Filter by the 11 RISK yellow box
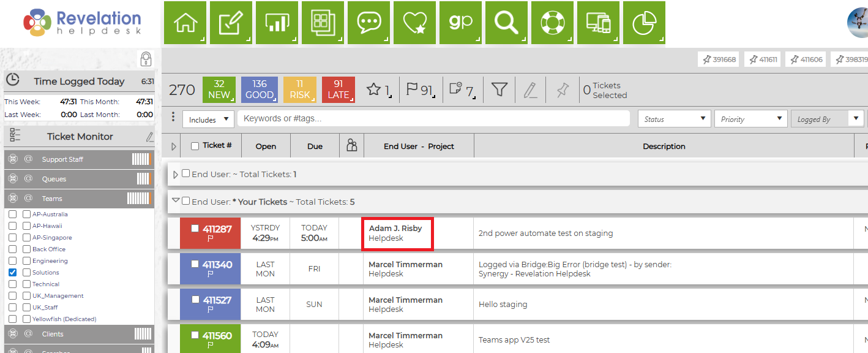The image size is (868, 353). 299,89
